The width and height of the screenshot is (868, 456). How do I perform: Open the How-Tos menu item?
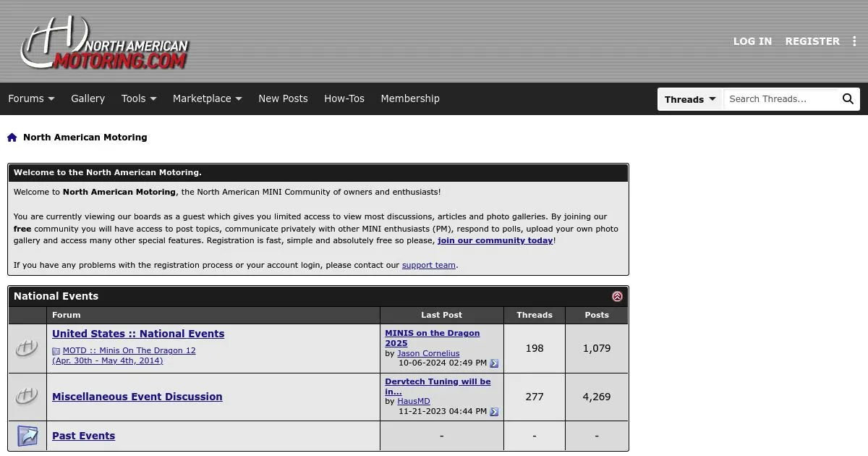point(344,98)
